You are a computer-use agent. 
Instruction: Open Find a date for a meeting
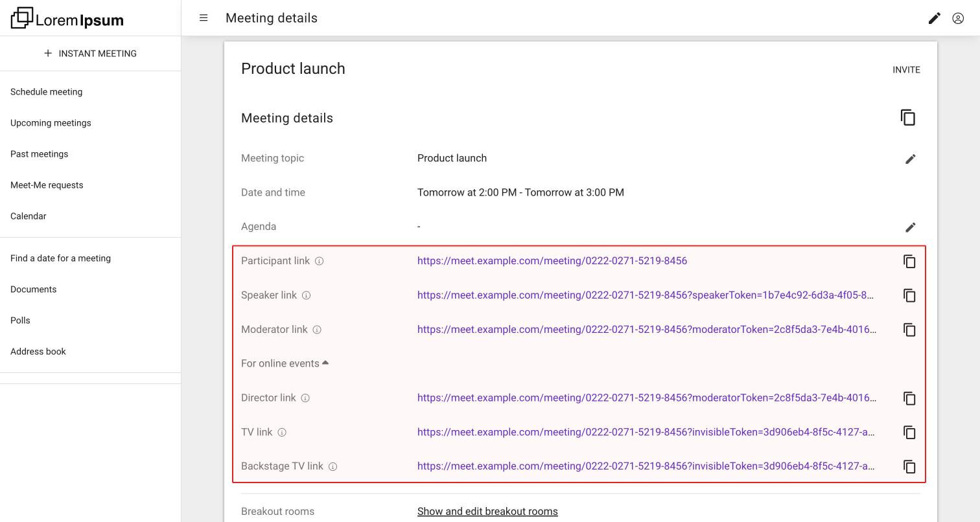[60, 258]
